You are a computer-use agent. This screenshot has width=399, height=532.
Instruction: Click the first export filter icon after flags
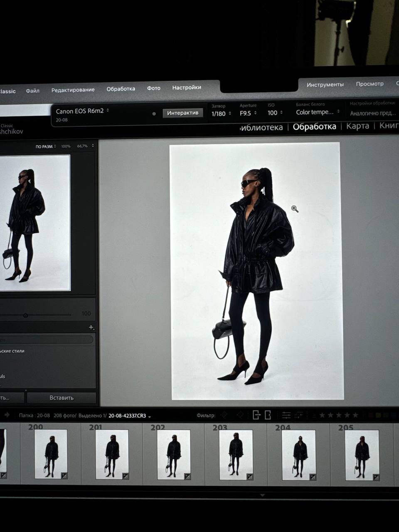point(256,415)
